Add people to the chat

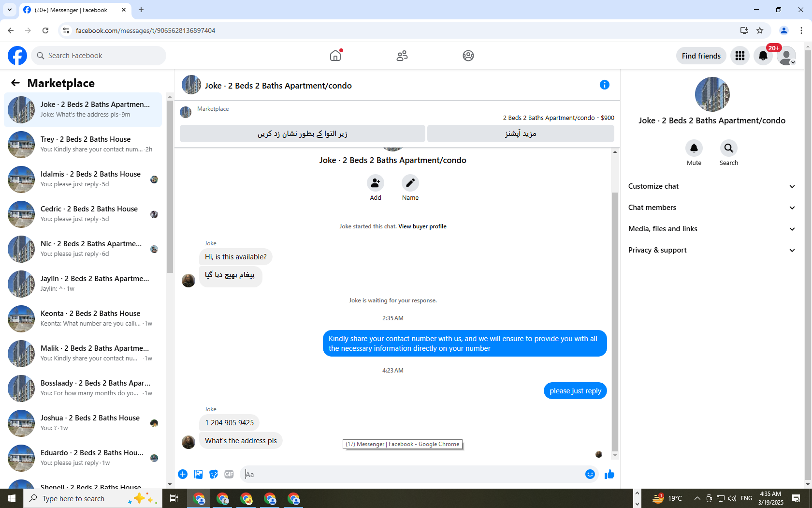point(376,183)
